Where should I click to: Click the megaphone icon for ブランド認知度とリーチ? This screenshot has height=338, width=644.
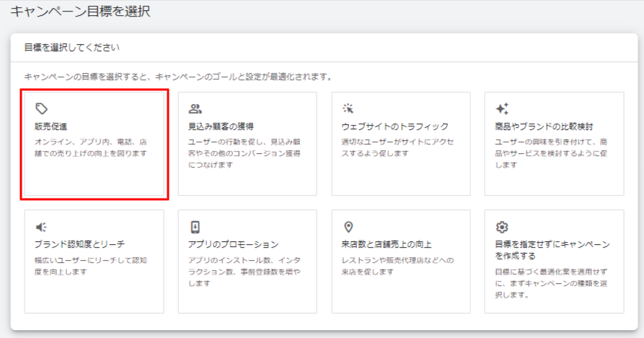pyautogui.click(x=42, y=227)
